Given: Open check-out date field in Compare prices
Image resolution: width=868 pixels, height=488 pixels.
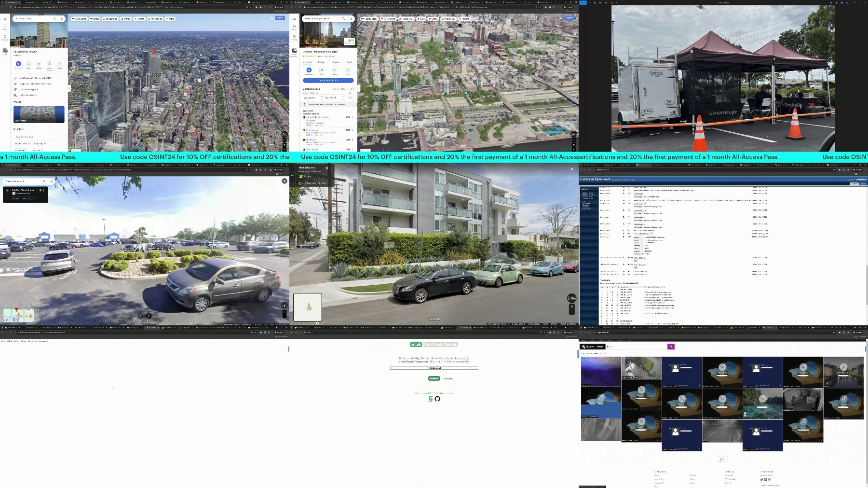Looking at the screenshot, I should (334, 98).
